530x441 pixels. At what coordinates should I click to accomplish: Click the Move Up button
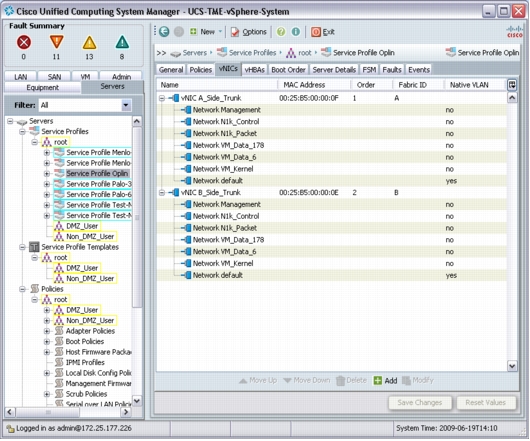click(258, 381)
